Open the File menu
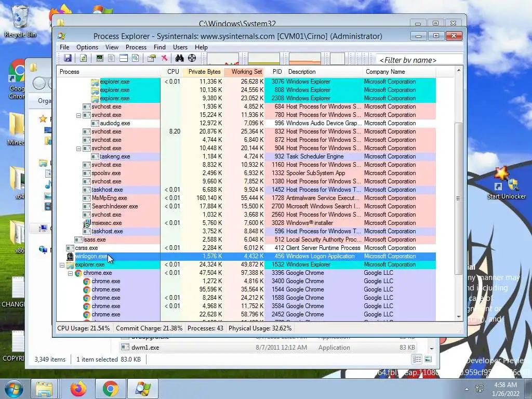 coord(64,47)
